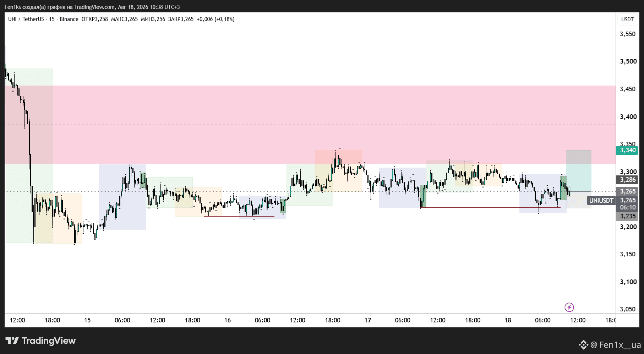Click the 3,550 price axis label

(x=628, y=34)
